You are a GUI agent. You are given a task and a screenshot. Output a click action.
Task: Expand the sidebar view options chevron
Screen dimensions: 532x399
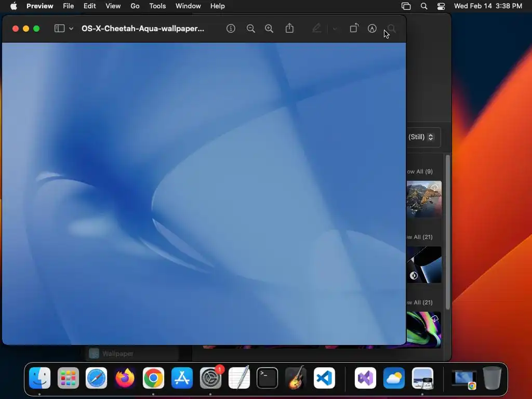71,29
